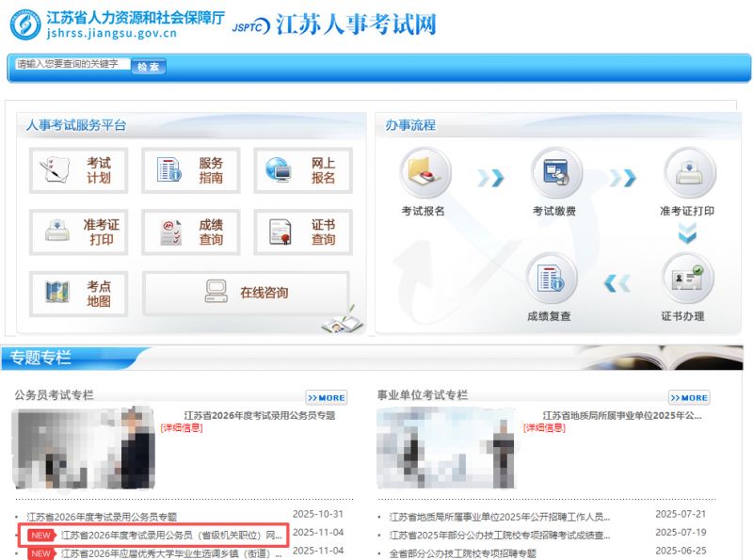Image resolution: width=753 pixels, height=560 pixels.
Task: Open 准考证打印 admission ticket printing
Action: [x=77, y=232]
